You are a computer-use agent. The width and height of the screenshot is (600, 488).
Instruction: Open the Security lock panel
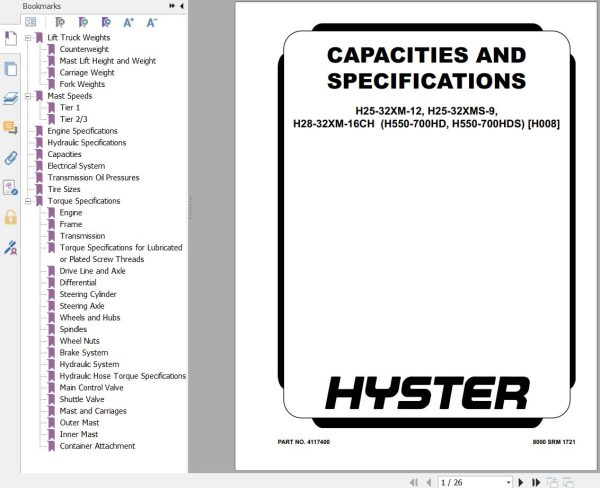point(10,217)
